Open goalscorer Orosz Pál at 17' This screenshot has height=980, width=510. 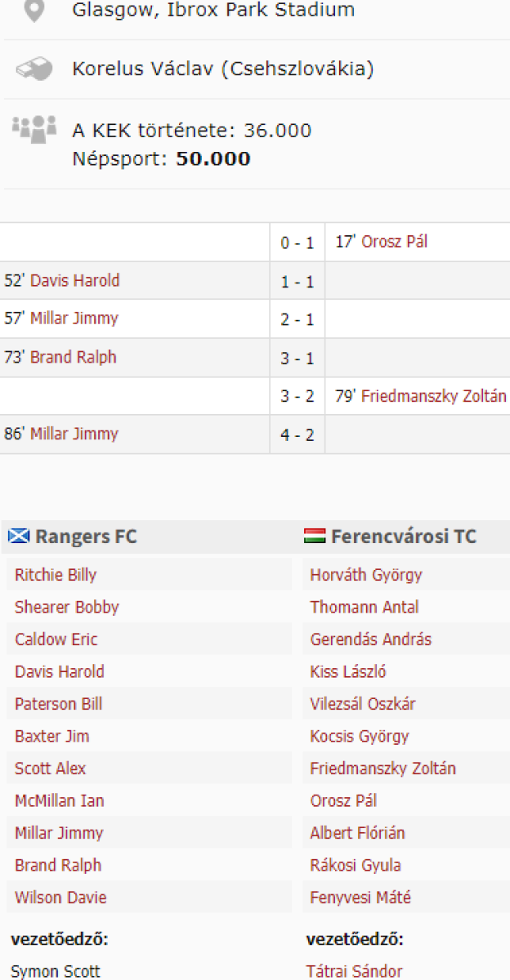[x=394, y=242]
